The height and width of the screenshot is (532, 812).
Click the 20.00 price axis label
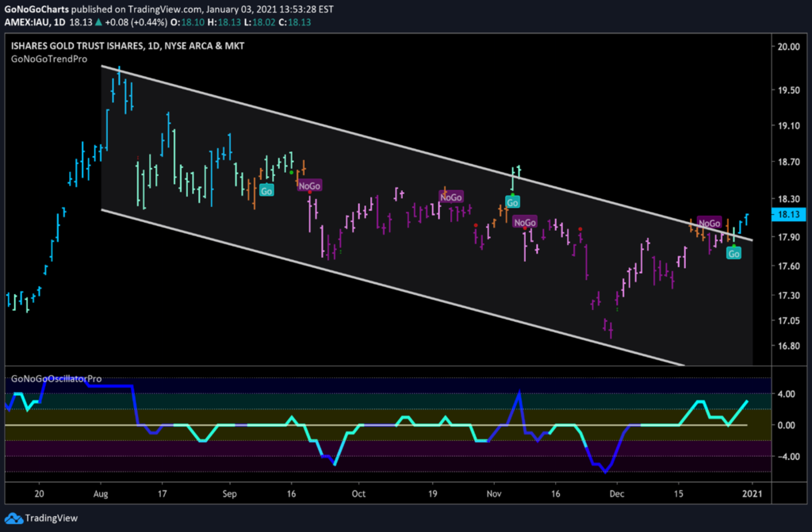click(x=788, y=47)
